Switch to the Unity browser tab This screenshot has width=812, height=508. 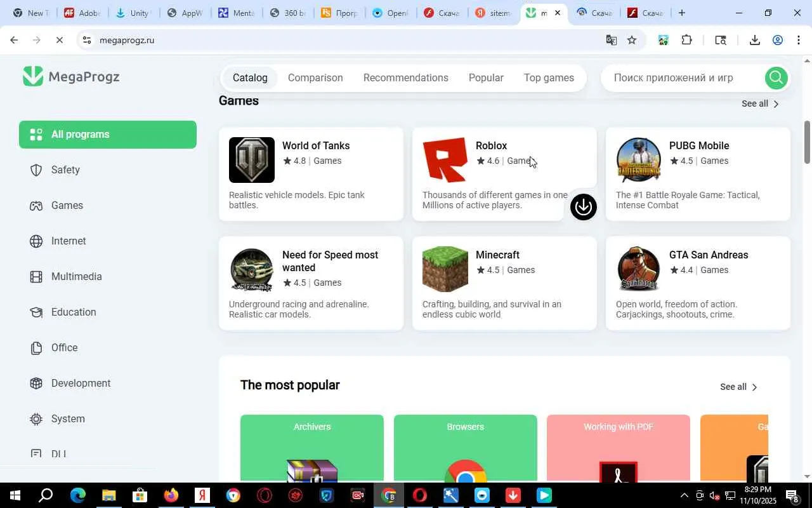tap(133, 13)
